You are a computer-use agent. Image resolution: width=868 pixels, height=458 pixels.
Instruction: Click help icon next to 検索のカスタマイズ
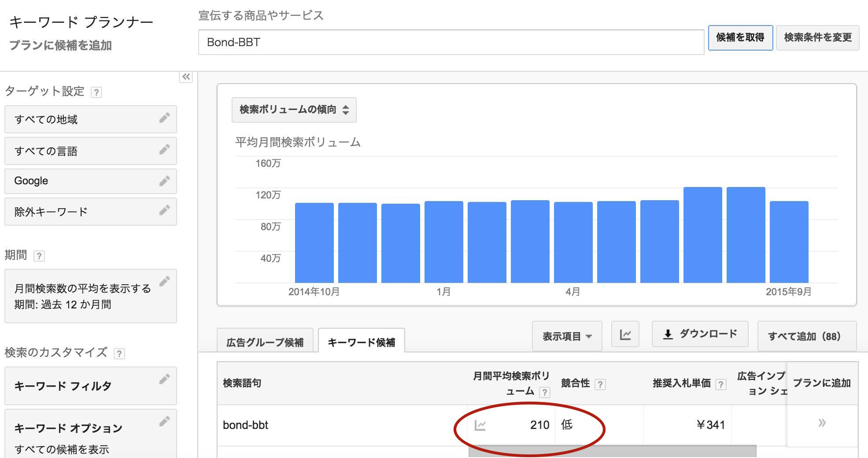[x=119, y=354]
